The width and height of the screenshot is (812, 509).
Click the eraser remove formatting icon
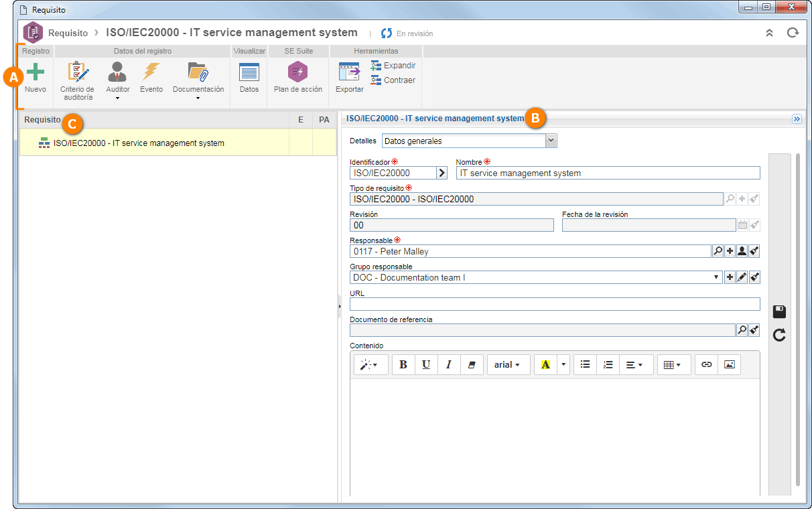point(472,364)
